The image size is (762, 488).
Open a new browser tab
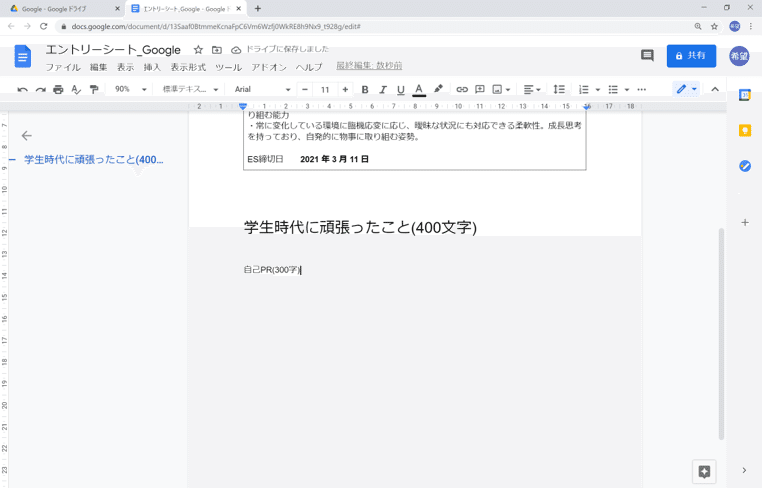coord(258,8)
